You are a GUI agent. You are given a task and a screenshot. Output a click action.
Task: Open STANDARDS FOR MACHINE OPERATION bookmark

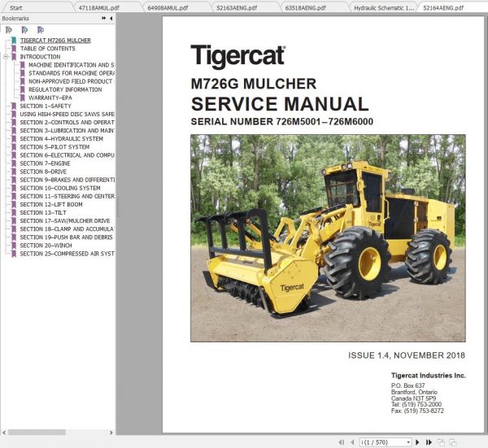coord(72,73)
